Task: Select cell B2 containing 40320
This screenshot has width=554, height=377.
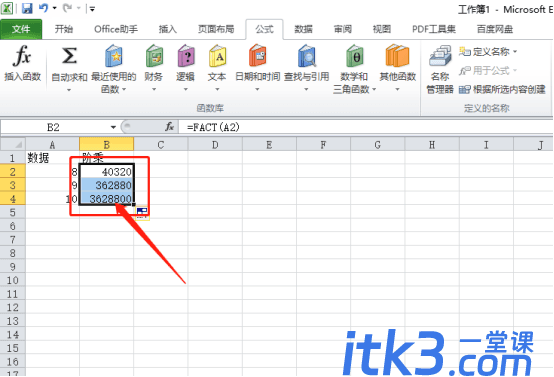Action: pos(106,171)
